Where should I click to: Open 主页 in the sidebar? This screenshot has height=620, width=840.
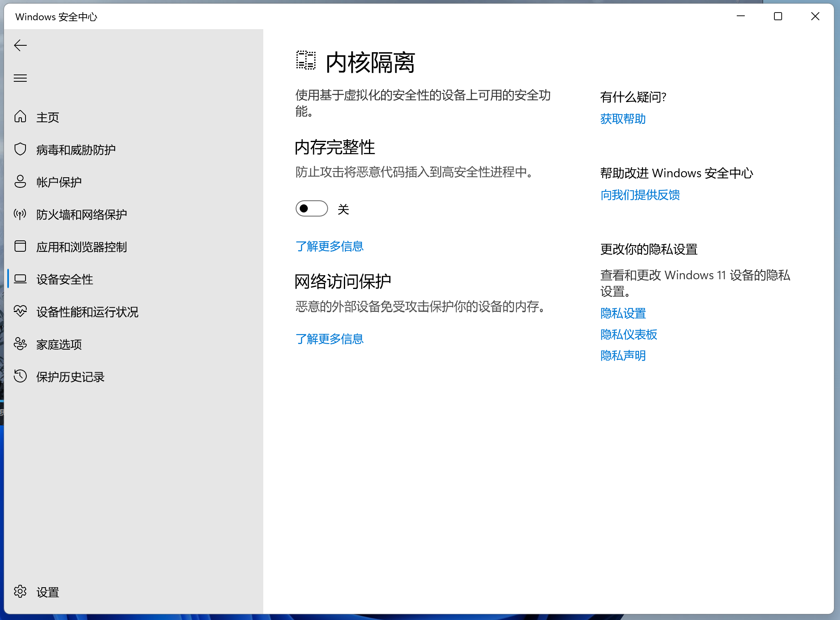pyautogui.click(x=134, y=117)
